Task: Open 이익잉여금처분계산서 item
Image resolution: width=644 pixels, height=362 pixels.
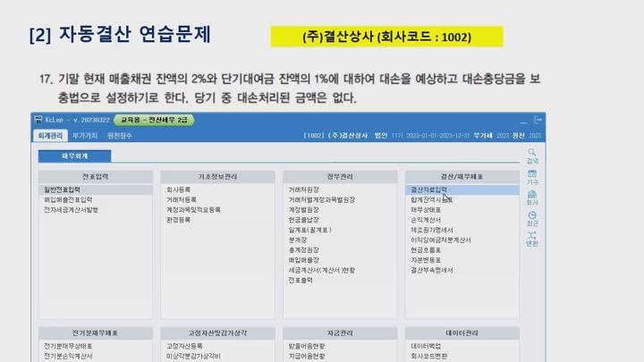Action: click(441, 240)
